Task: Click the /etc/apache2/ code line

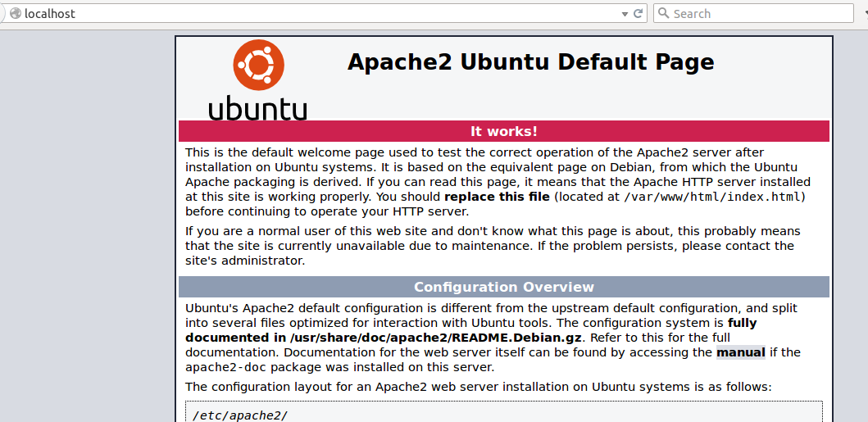Action: (x=239, y=415)
